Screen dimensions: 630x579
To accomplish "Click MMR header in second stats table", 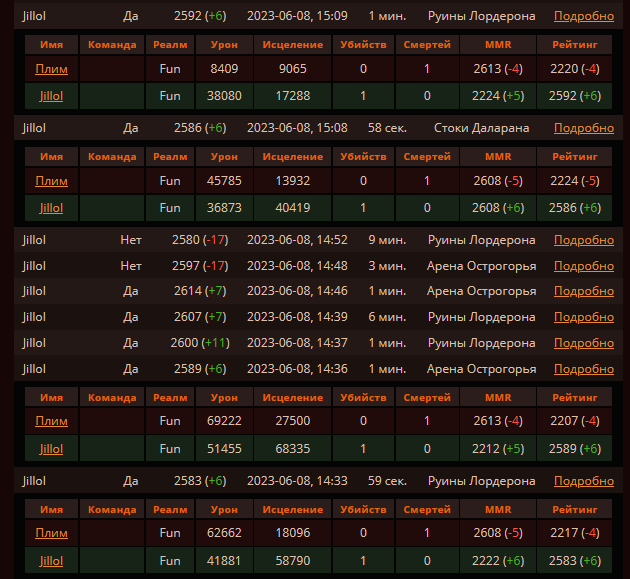I will pyautogui.click(x=498, y=157).
